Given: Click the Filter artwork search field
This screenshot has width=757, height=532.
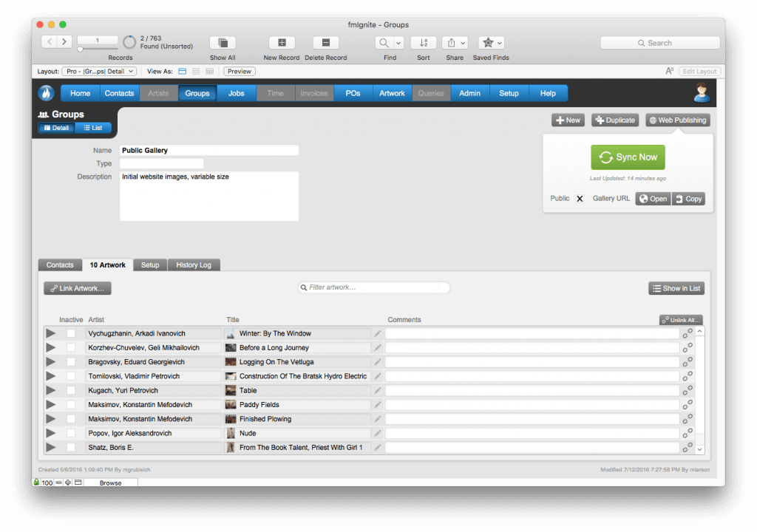Looking at the screenshot, I should click(x=373, y=287).
